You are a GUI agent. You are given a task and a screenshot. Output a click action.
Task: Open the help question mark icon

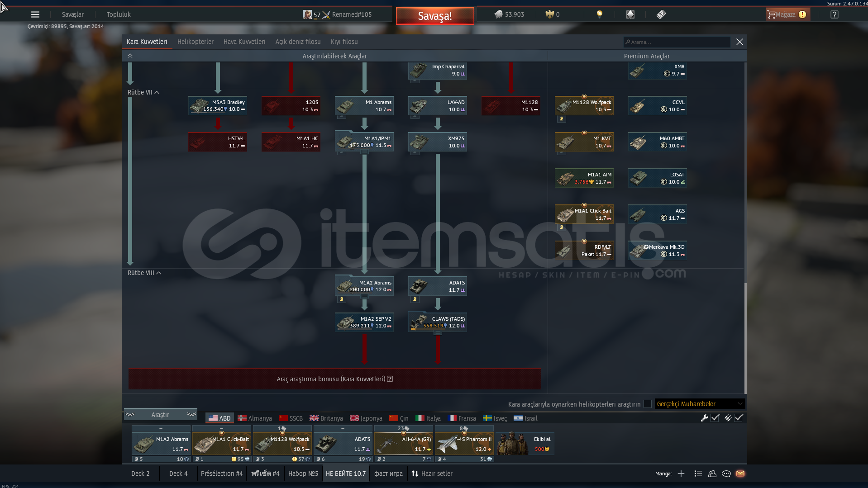(x=835, y=14)
